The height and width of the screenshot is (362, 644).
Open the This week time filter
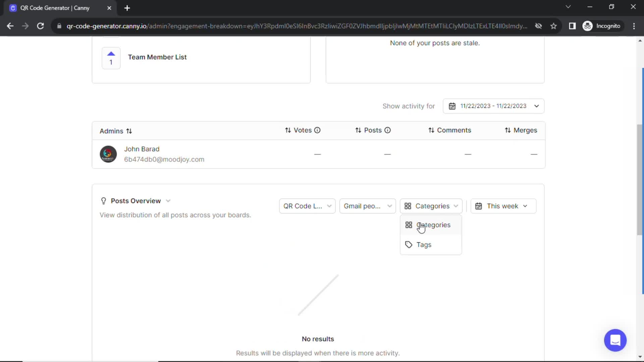(x=502, y=206)
